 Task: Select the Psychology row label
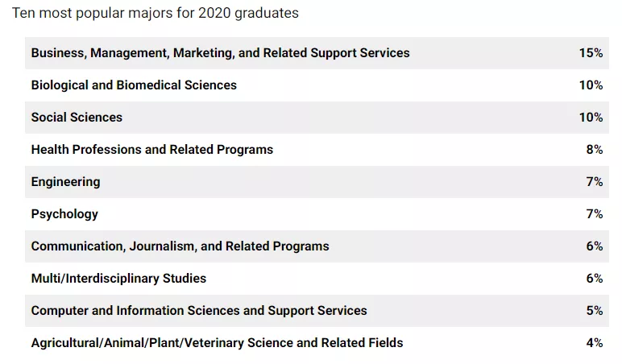(64, 214)
